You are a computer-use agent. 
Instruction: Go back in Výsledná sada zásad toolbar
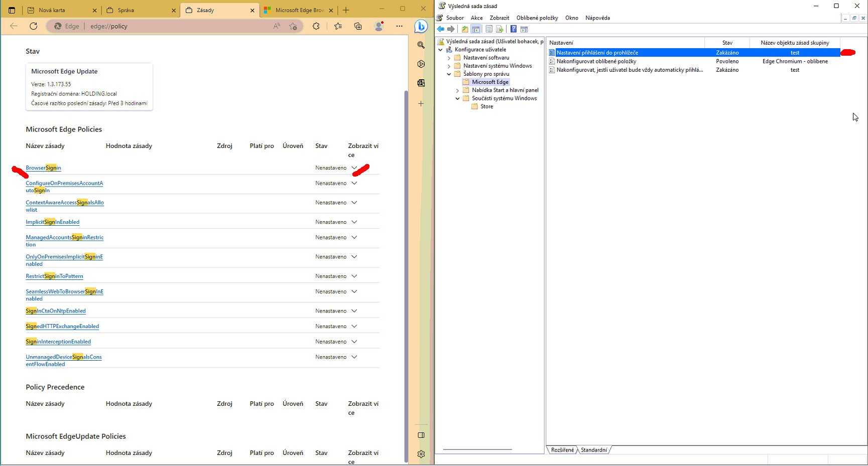pos(441,29)
